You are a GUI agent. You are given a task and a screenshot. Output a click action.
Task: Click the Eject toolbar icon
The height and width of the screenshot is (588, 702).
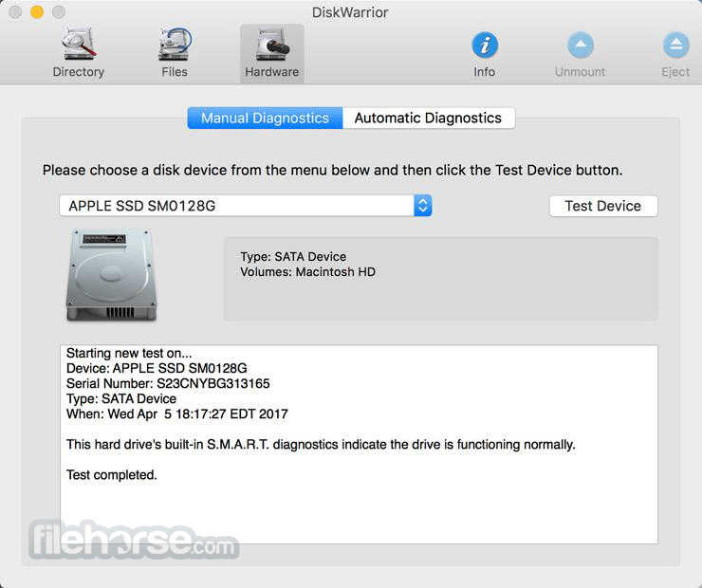pos(675,54)
